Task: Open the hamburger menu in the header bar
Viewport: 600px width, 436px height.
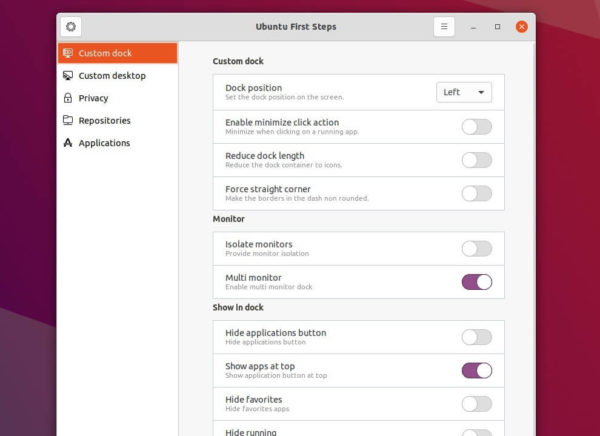Action: pos(444,27)
